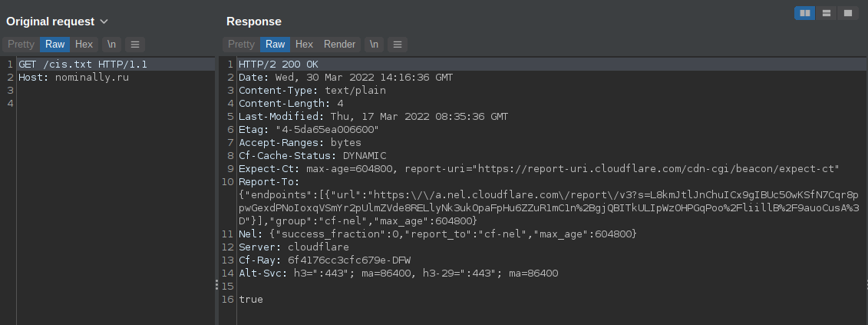Image resolution: width=868 pixels, height=325 pixels.
Task: Expand the Original request dropdown
Action: coord(104,22)
